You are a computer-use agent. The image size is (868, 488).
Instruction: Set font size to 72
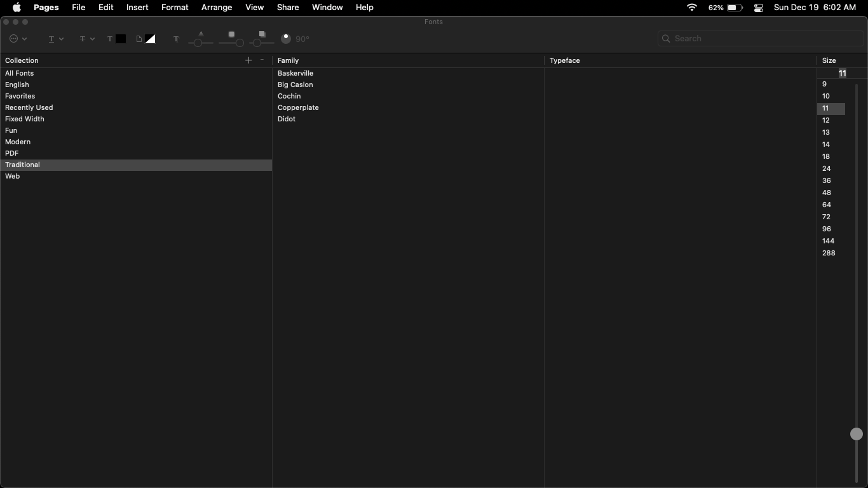click(x=831, y=217)
